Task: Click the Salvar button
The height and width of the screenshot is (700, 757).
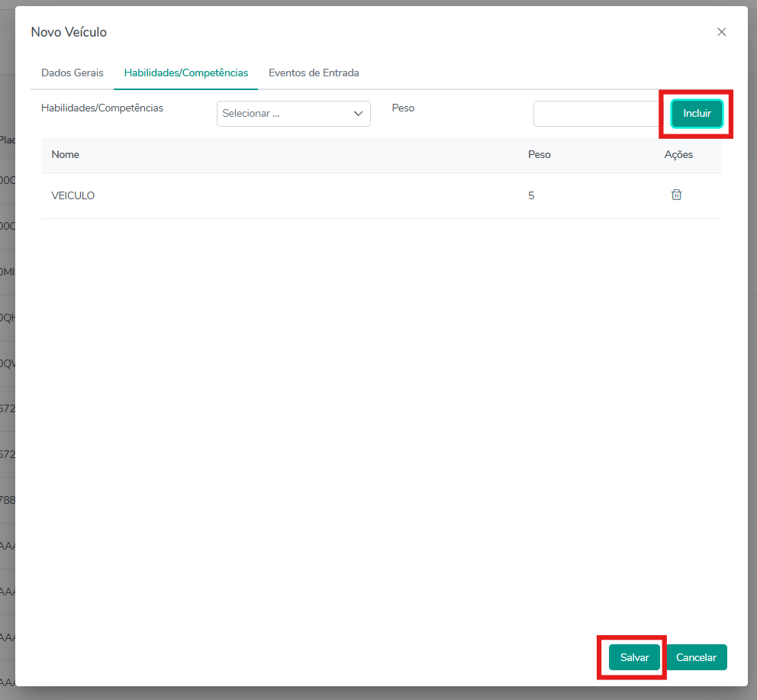Action: (x=634, y=657)
